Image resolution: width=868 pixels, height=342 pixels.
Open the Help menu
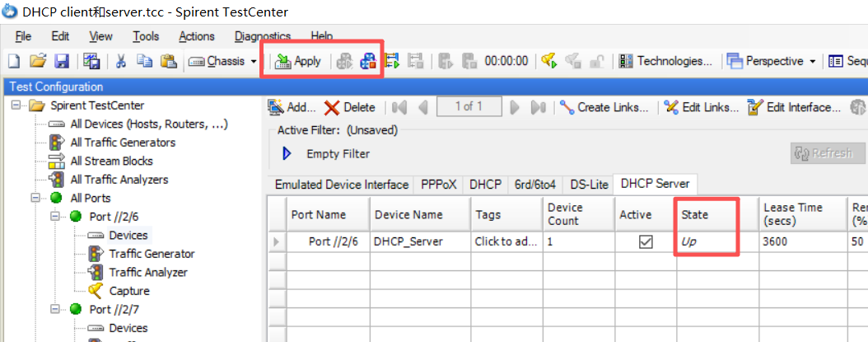322,36
